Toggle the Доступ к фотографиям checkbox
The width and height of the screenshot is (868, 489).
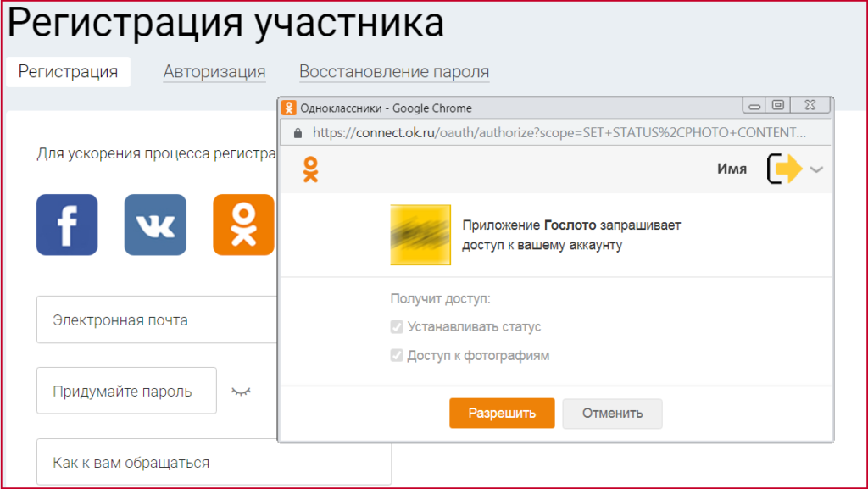pos(397,355)
